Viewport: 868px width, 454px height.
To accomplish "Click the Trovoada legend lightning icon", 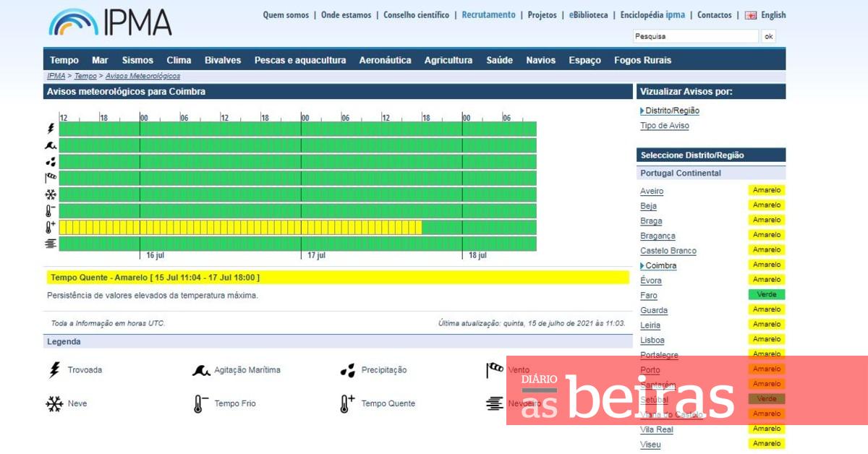I will coord(54,370).
